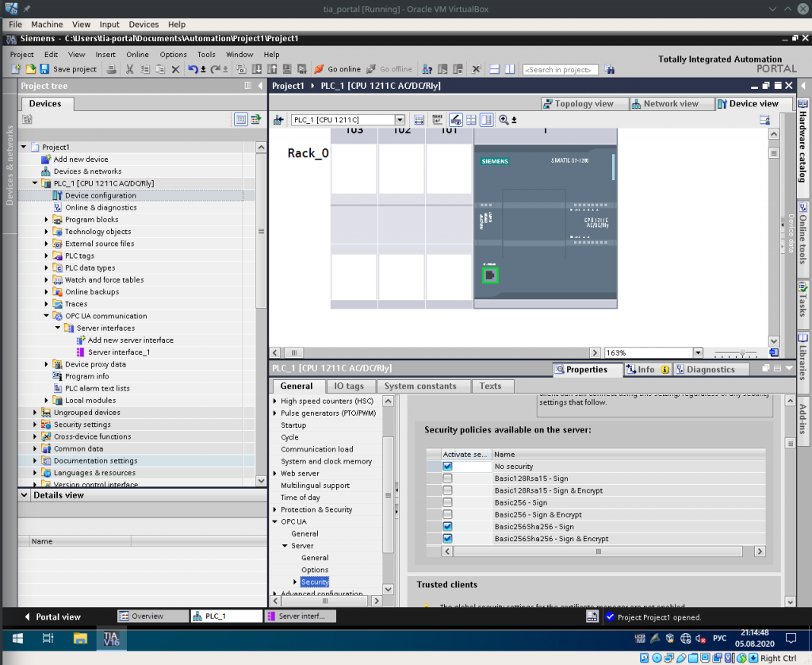Image resolution: width=812 pixels, height=665 pixels.
Task: Click the Go to network view icon
Action: 278,120
